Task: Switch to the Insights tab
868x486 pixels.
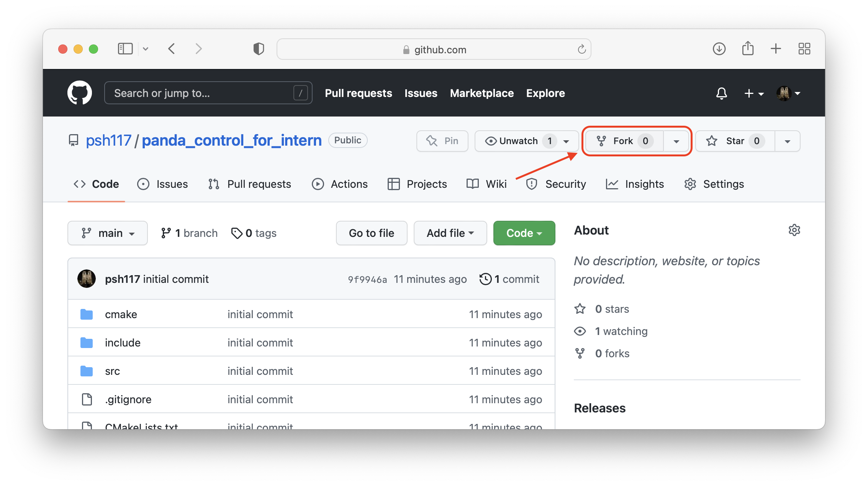Action: coord(635,184)
